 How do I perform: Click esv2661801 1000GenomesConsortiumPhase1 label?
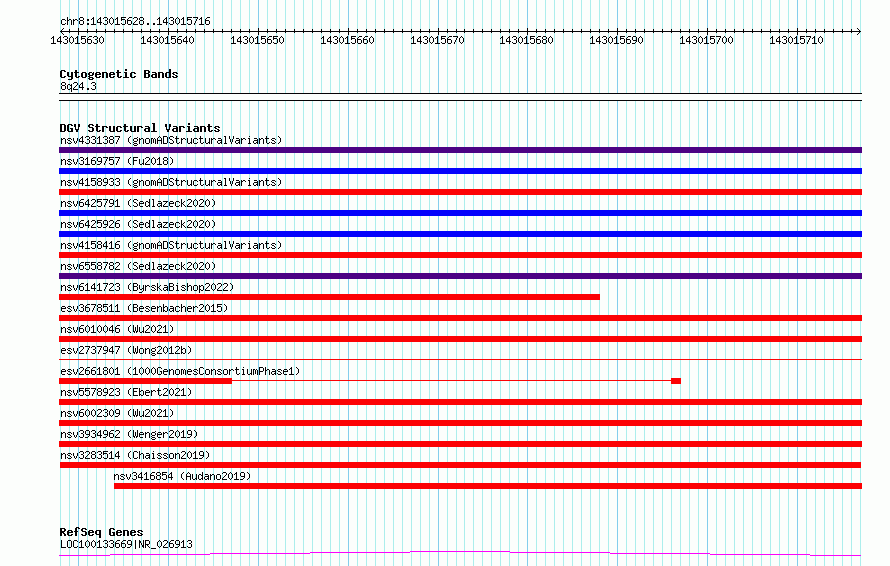coord(180,371)
